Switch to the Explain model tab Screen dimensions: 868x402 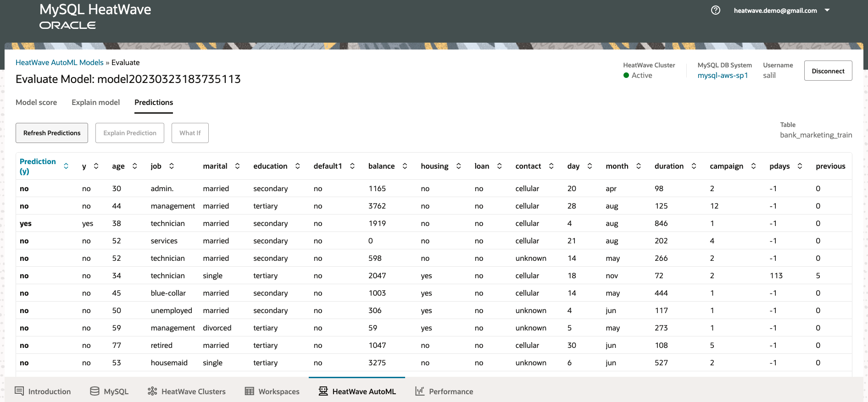95,102
